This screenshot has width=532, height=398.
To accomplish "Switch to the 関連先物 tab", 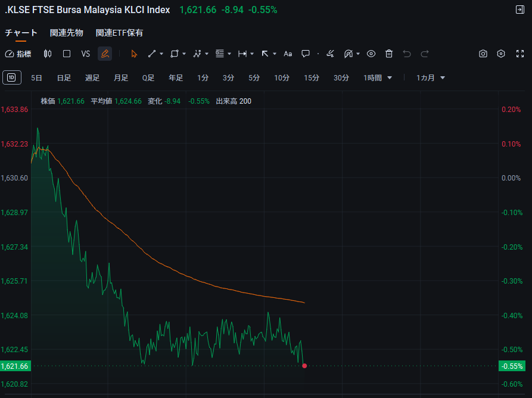I will (67, 33).
